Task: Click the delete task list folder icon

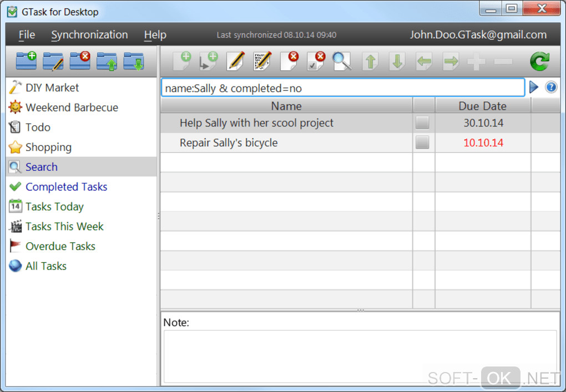Action: (x=80, y=61)
